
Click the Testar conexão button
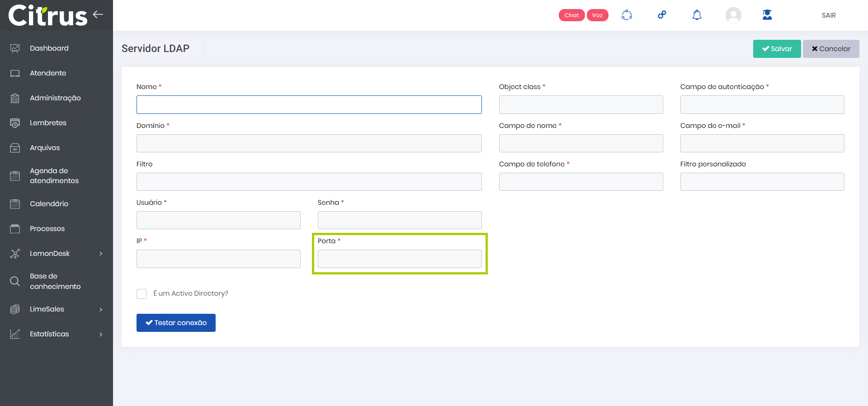click(x=176, y=323)
